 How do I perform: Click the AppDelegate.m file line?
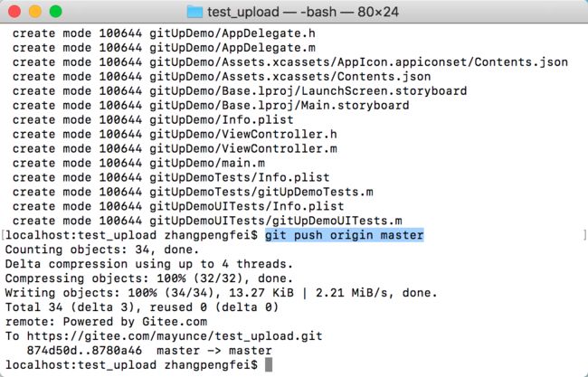point(164,48)
